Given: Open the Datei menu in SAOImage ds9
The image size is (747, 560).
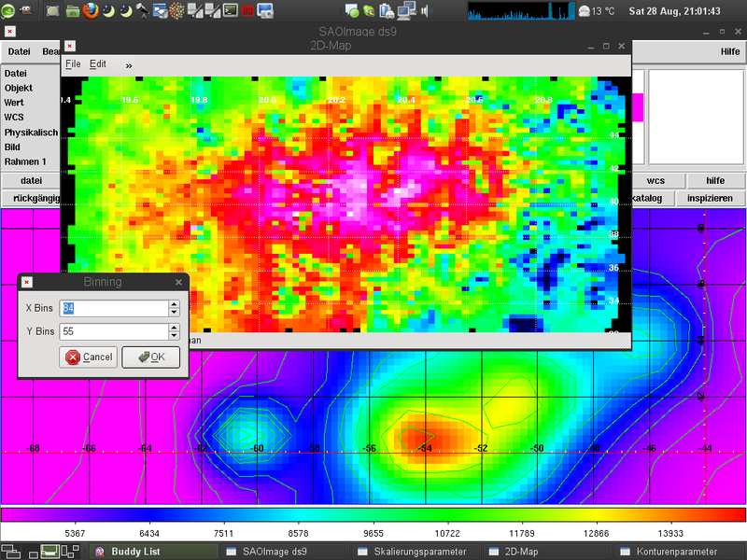Looking at the screenshot, I should (x=19, y=51).
